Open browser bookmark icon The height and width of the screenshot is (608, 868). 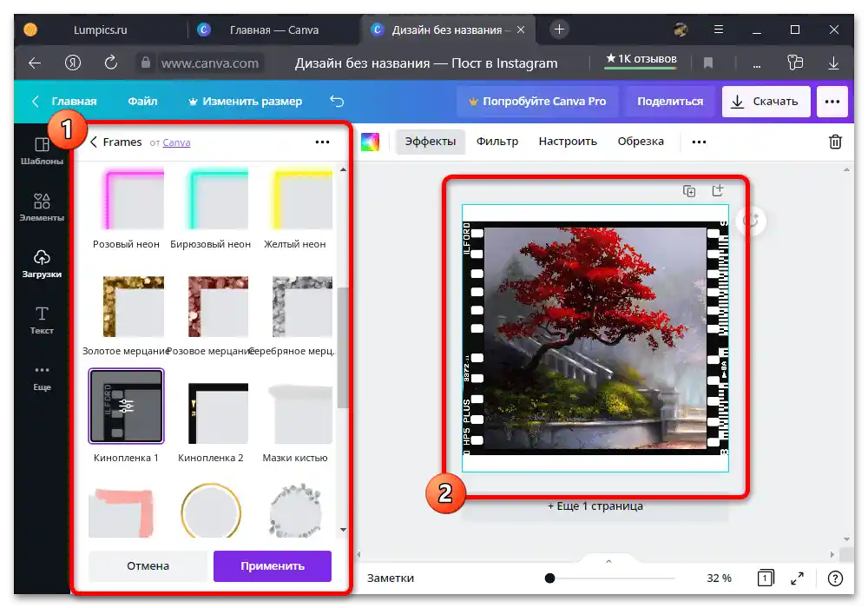(707, 63)
